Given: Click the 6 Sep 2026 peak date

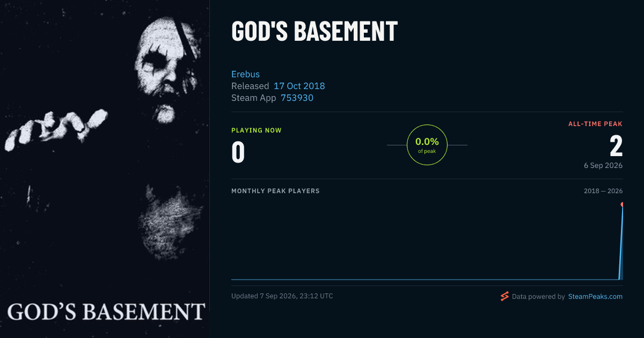Looking at the screenshot, I should point(603,165).
